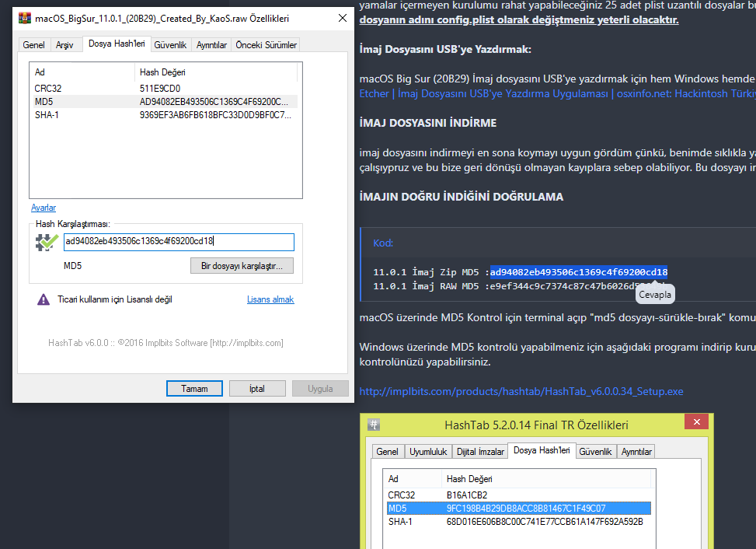Click the Lisans almak link
This screenshot has width=756, height=549.
270,299
